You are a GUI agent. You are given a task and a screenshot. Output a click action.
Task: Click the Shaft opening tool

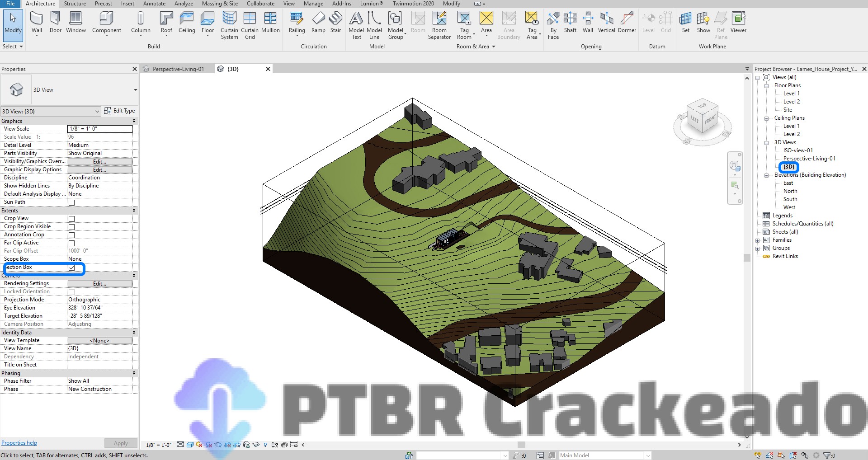[570, 23]
